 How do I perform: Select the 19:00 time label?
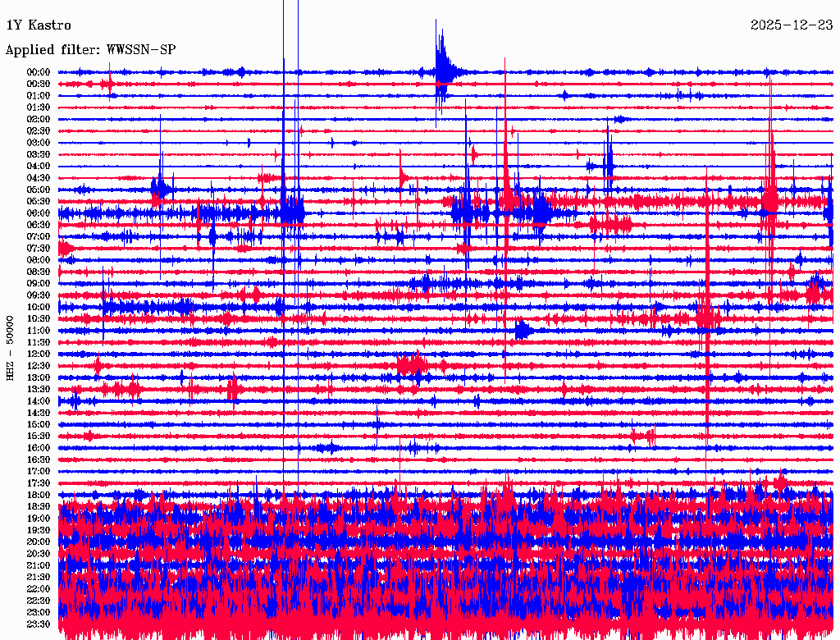click(x=39, y=519)
